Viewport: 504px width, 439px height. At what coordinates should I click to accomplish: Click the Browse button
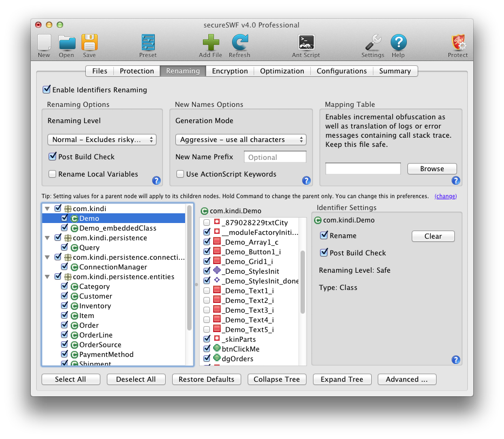(x=432, y=168)
